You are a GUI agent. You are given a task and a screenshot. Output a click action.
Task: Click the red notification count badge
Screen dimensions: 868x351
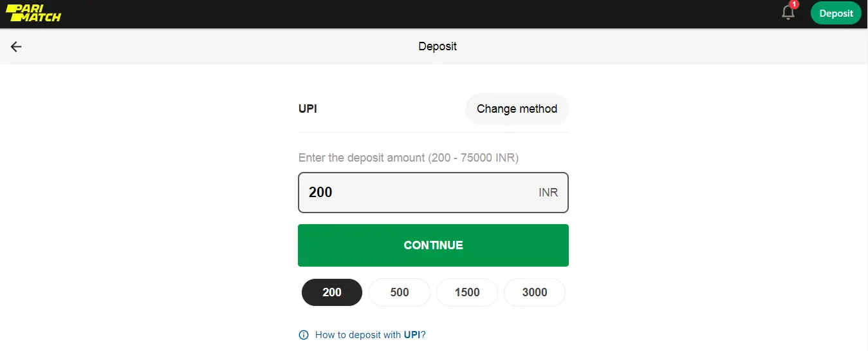pyautogui.click(x=794, y=5)
